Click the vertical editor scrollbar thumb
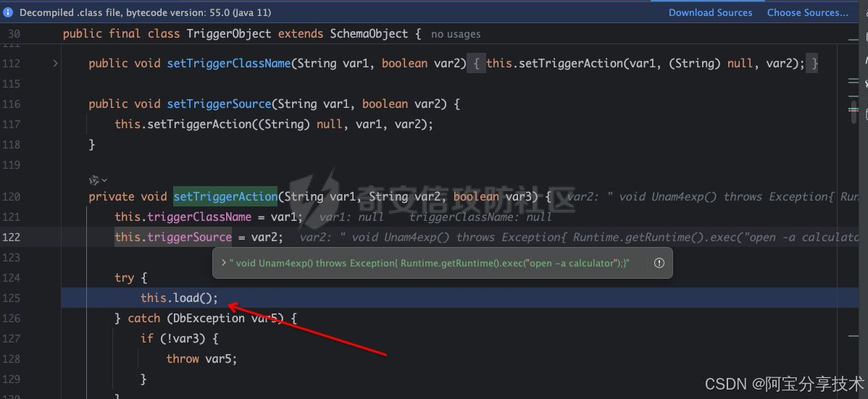The height and width of the screenshot is (399, 868). coord(854,111)
